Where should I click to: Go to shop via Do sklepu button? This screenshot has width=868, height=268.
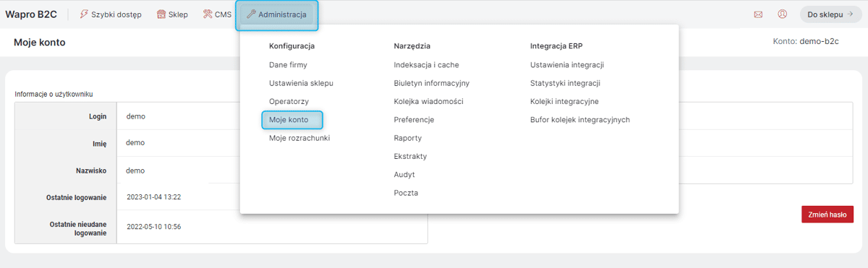(830, 14)
